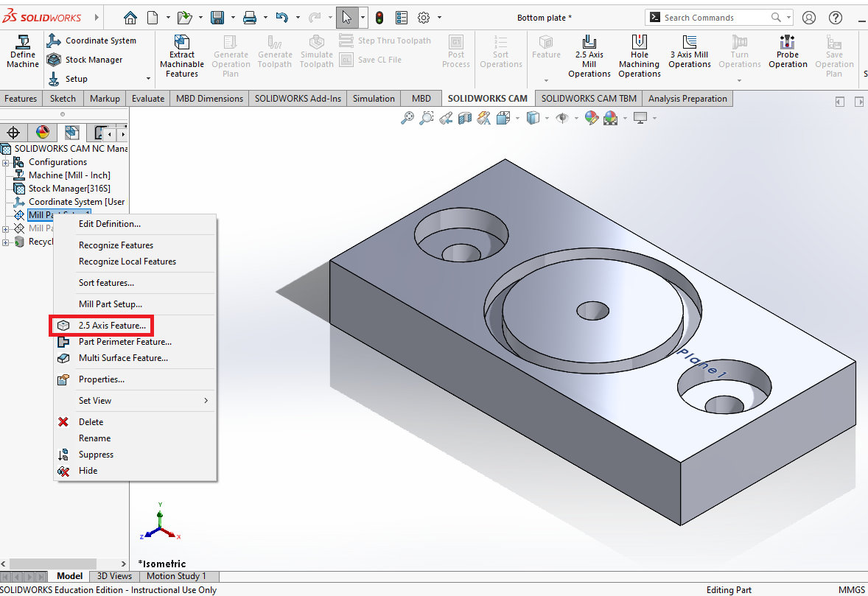Image resolution: width=868 pixels, height=596 pixels.
Task: Click MMGS unit system in status bar
Action: click(x=851, y=590)
